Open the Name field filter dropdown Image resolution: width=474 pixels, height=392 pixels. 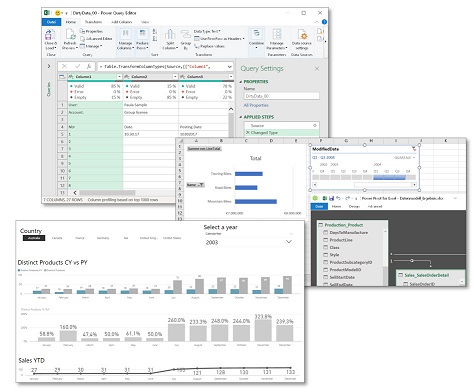[x=201, y=185]
